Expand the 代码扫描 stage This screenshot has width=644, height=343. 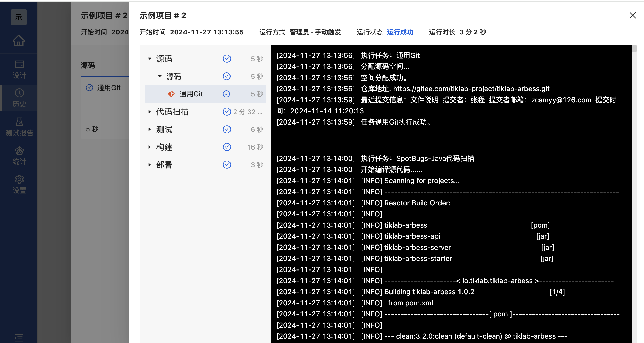coord(150,112)
